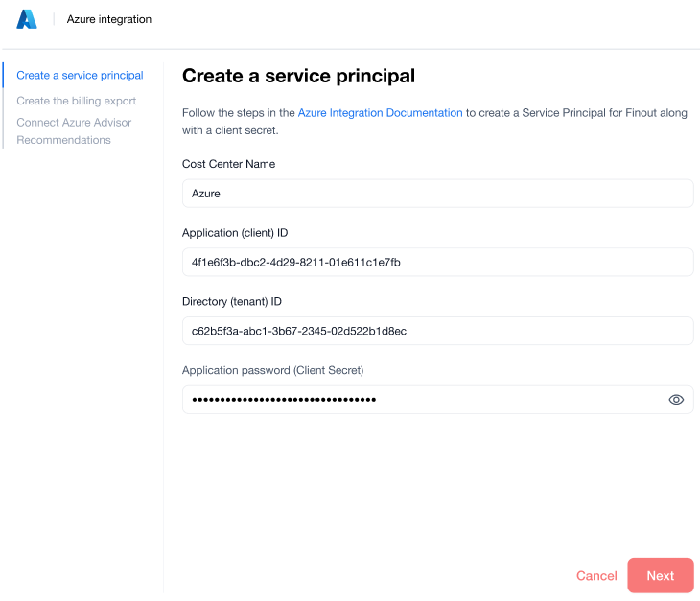Image resolution: width=700 pixels, height=601 pixels.
Task: Click the Azure logo icon
Action: coord(27,19)
